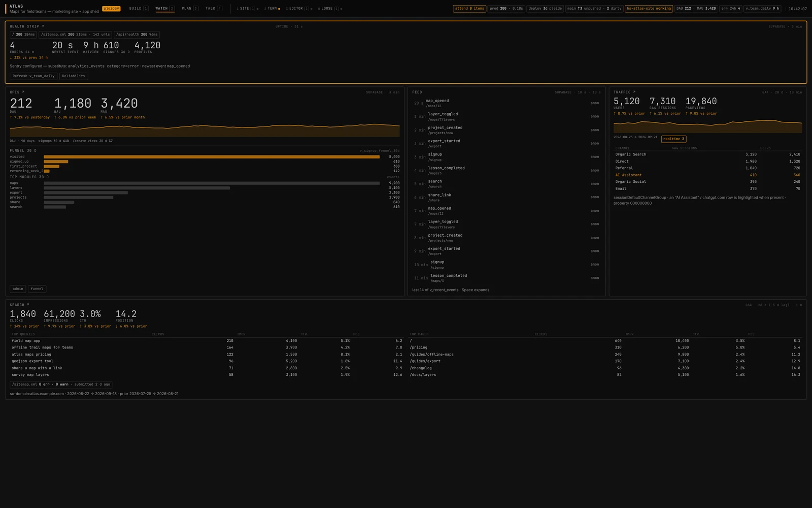Open the Reliability button
This screenshot has width=812, height=508.
(x=74, y=76)
